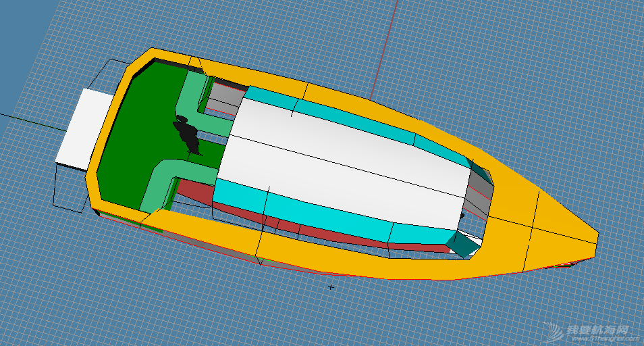Select the gray cabin bulkhead beside cockpit

(224, 99)
